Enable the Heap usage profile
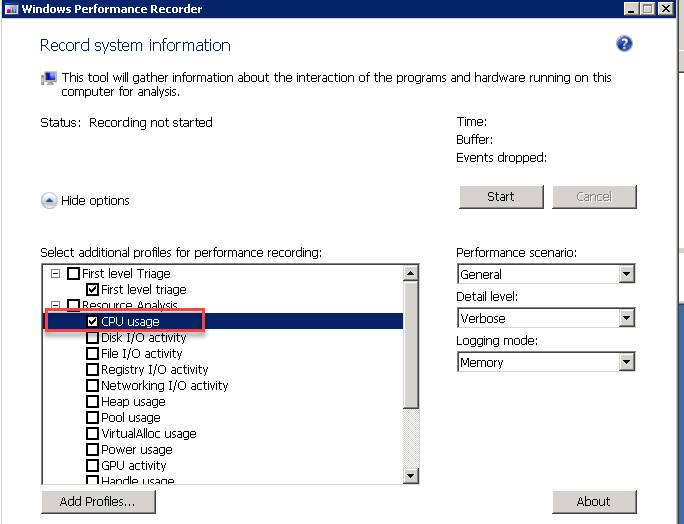The height and width of the screenshot is (524, 684). [x=92, y=401]
